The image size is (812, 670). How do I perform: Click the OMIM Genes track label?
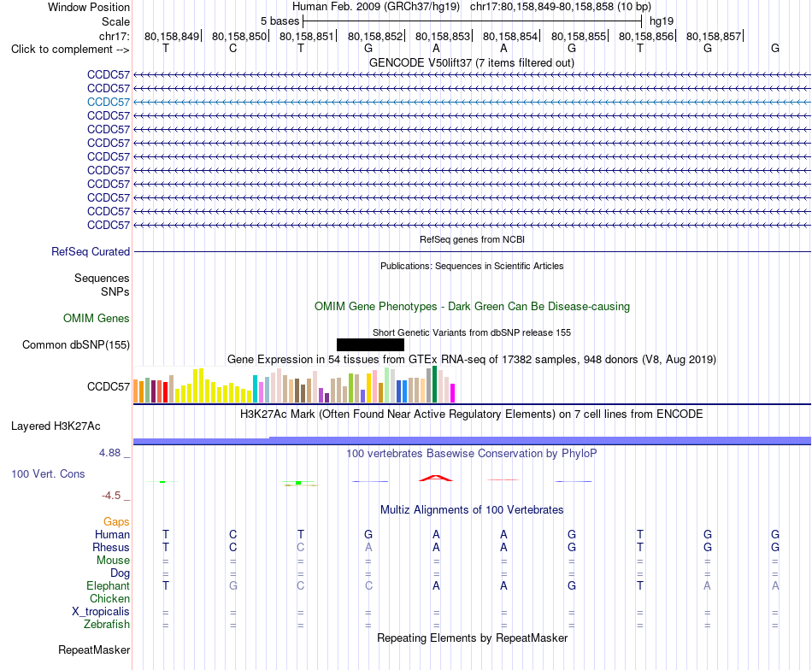(x=97, y=319)
